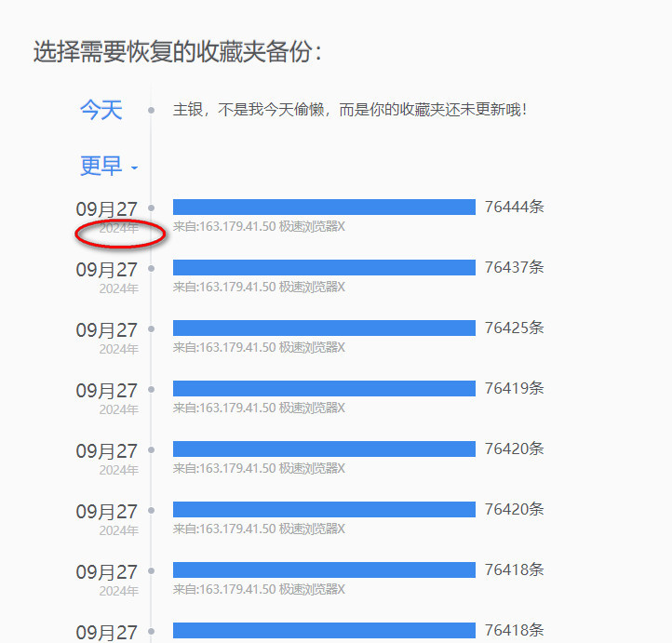Click timeline dot of 76437条 row
Viewport: 672px width, 643px height.
(151, 269)
